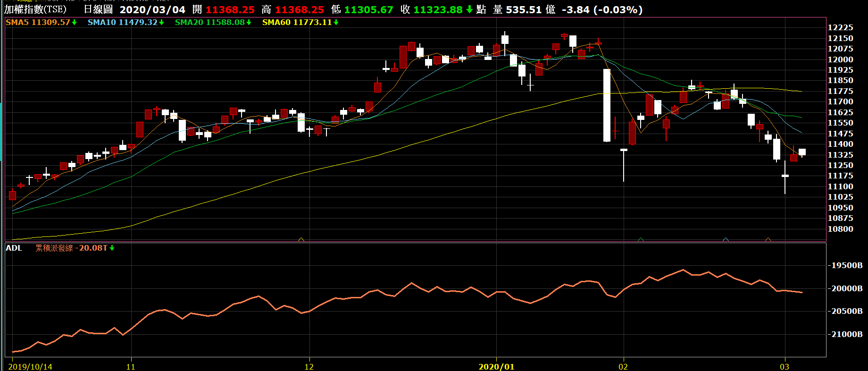Click the 12 month marker on the time axis
The width and height of the screenshot is (868, 371).
(309, 367)
